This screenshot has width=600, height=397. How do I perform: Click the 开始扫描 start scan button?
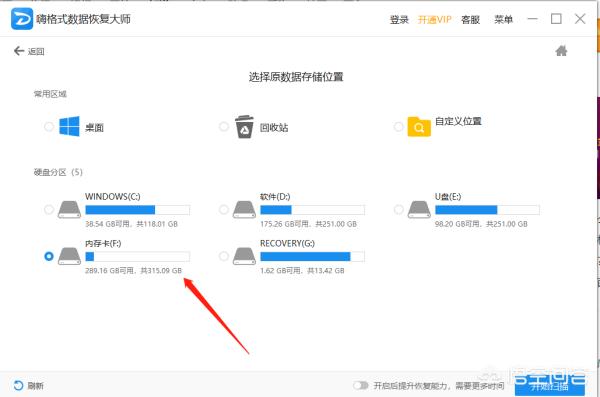click(x=549, y=386)
